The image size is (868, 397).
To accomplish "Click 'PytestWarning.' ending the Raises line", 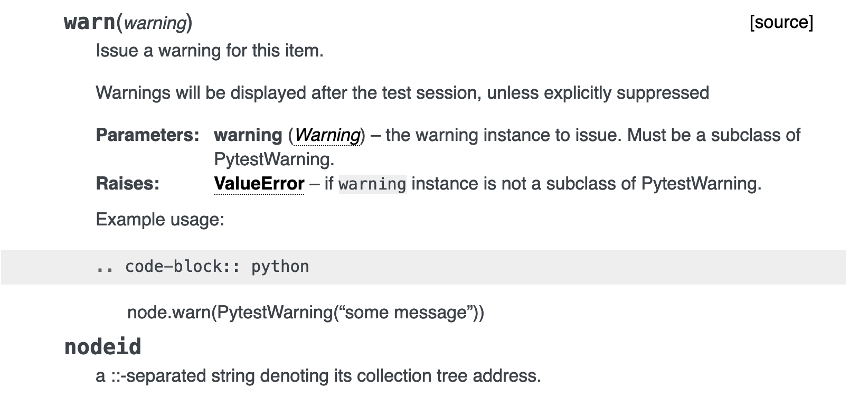I will pos(701,184).
